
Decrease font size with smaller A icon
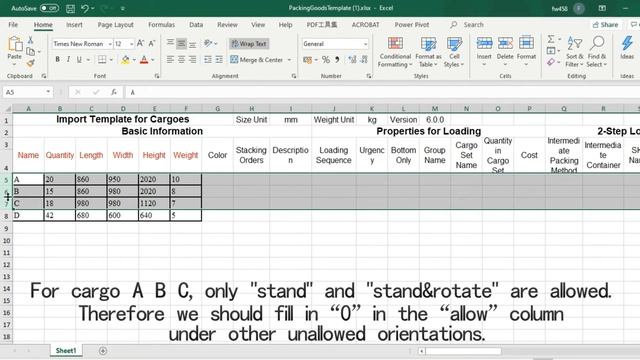point(152,43)
